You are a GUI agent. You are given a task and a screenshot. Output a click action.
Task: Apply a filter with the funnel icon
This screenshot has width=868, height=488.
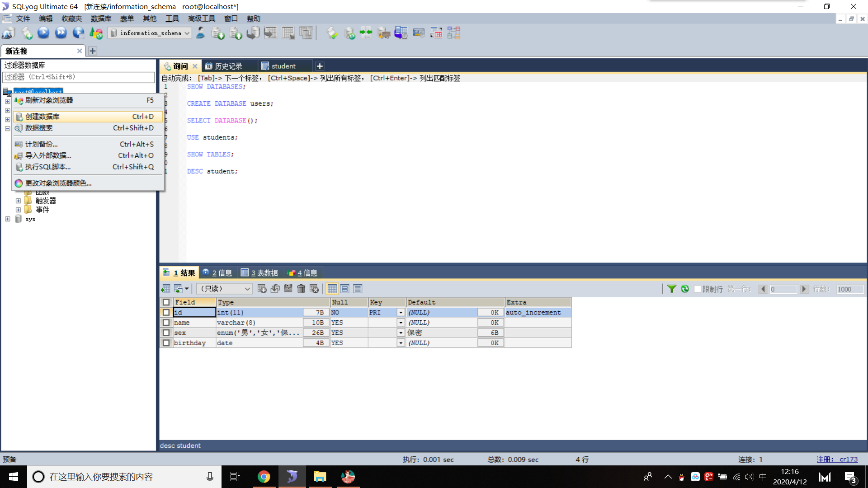672,288
